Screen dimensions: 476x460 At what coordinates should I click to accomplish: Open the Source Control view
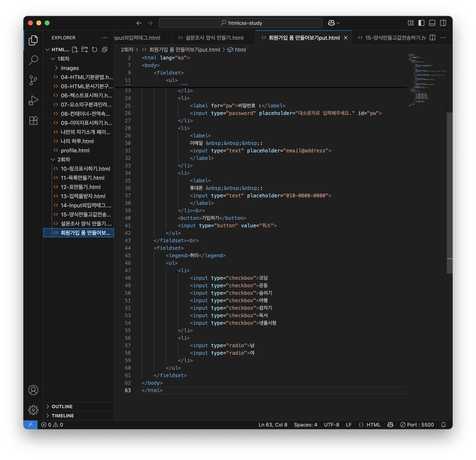pyautogui.click(x=33, y=80)
